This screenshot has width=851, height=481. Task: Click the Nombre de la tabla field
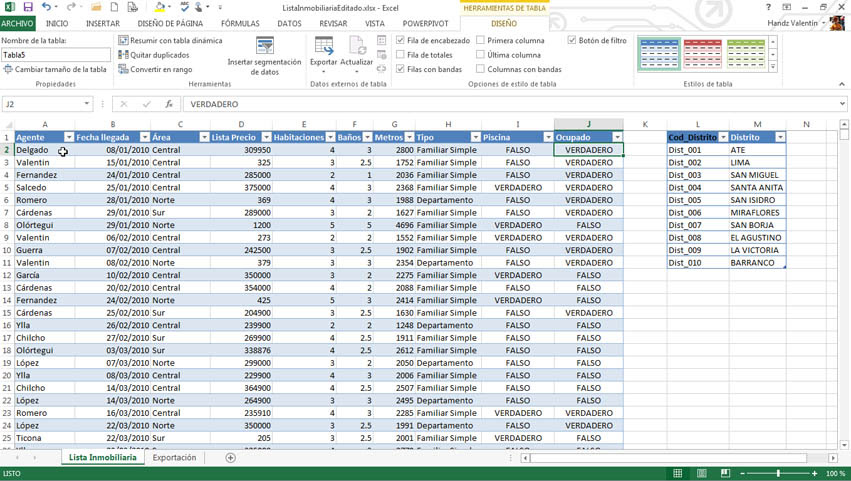pyautogui.click(x=55, y=55)
